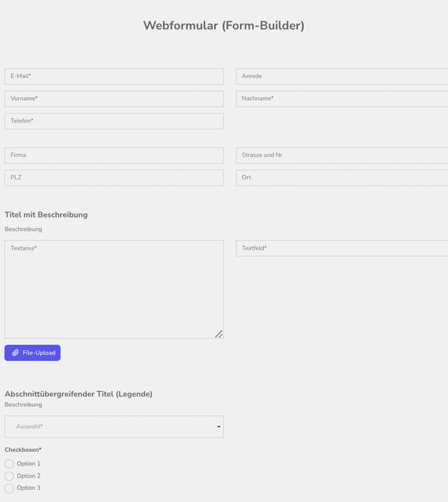Select the Option 3 radio button
The height and width of the screenshot is (502, 448).
(x=9, y=488)
